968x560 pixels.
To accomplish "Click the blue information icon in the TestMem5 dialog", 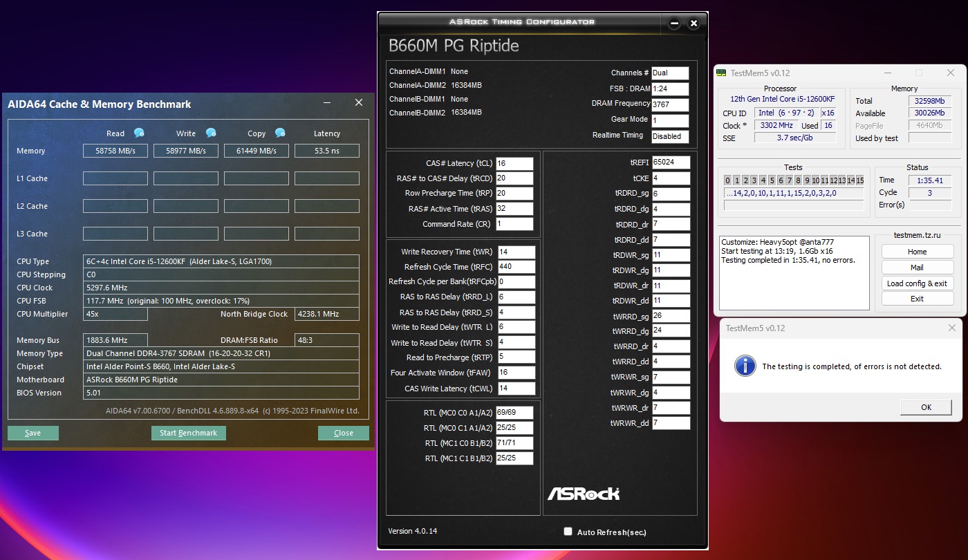I will 745,366.
